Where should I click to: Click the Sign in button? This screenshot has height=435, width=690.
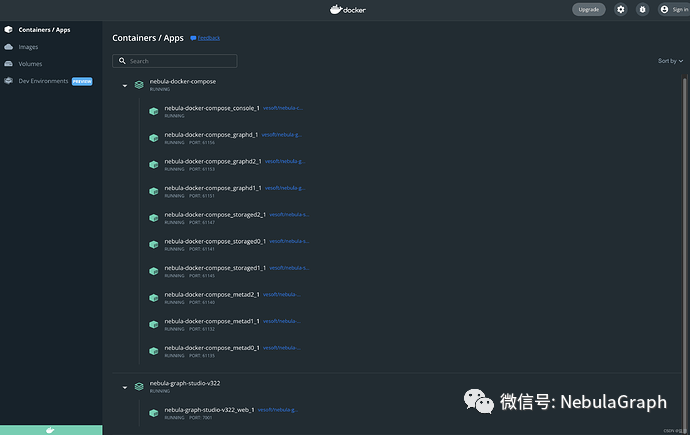tap(673, 9)
